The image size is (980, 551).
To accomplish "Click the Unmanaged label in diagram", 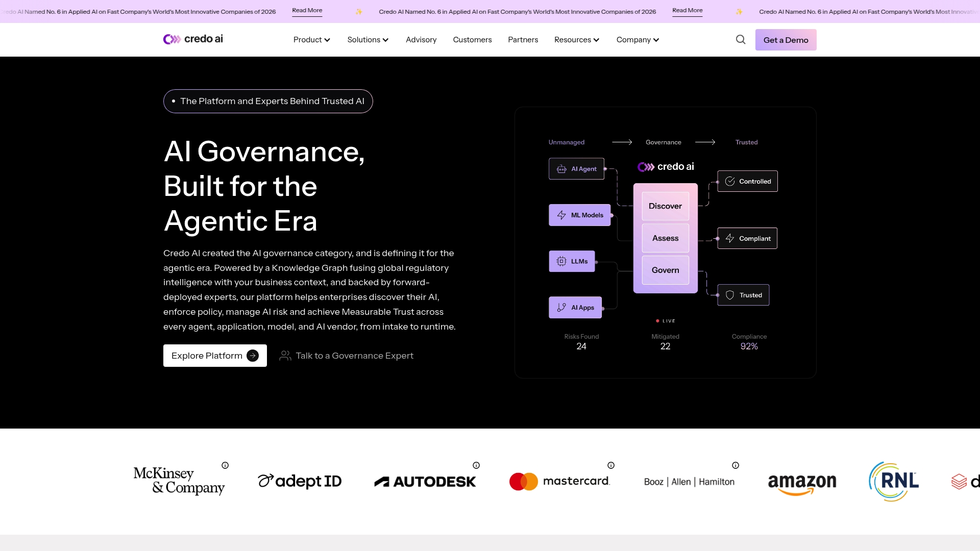I will pyautogui.click(x=567, y=142).
